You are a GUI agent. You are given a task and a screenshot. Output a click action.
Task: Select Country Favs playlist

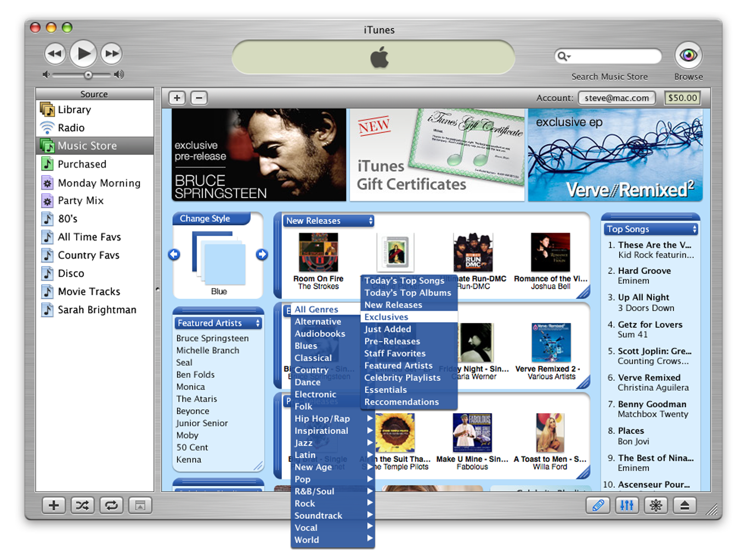coord(95,255)
